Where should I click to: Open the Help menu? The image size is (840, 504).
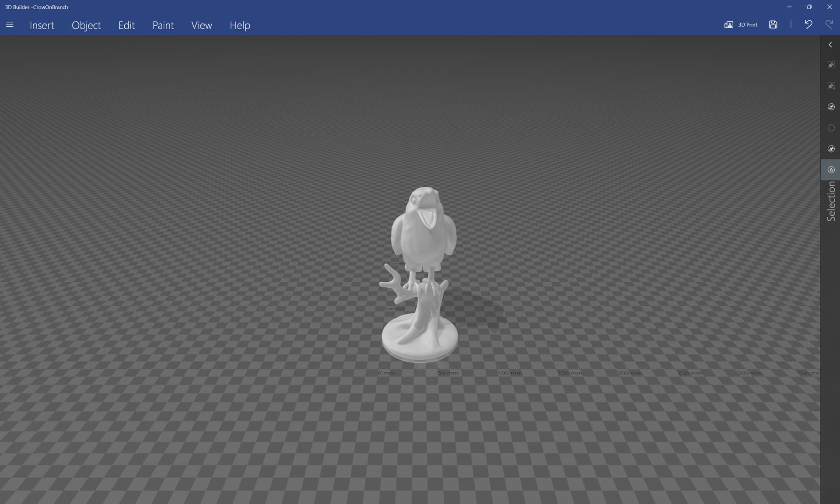point(240,25)
